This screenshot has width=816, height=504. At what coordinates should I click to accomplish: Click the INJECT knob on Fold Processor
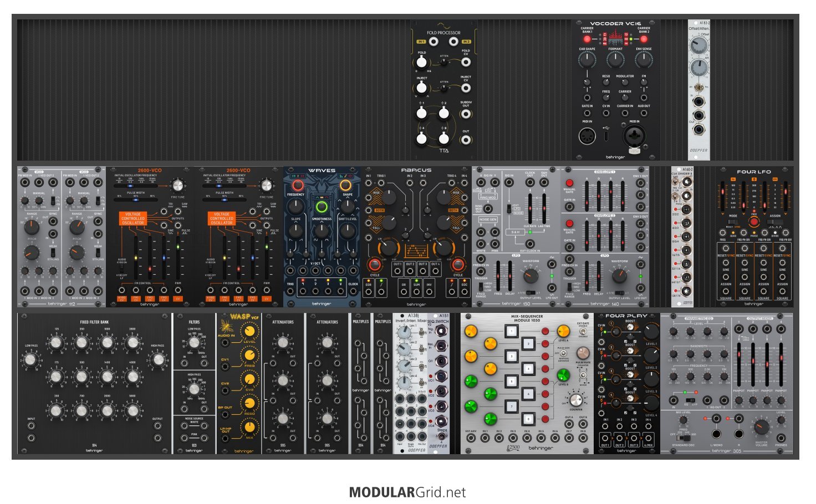pyautogui.click(x=422, y=88)
